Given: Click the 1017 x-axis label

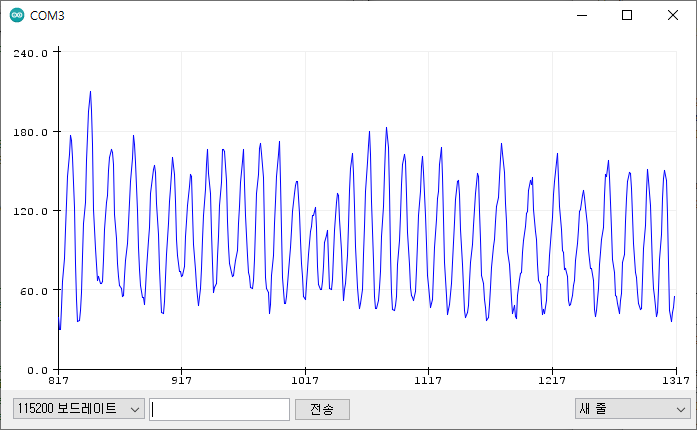Looking at the screenshot, I should click(305, 381).
